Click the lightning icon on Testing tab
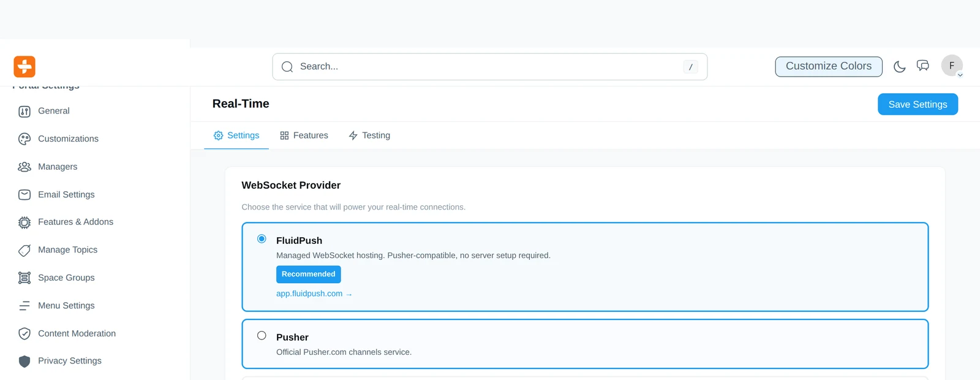Image resolution: width=980 pixels, height=380 pixels. pos(353,135)
